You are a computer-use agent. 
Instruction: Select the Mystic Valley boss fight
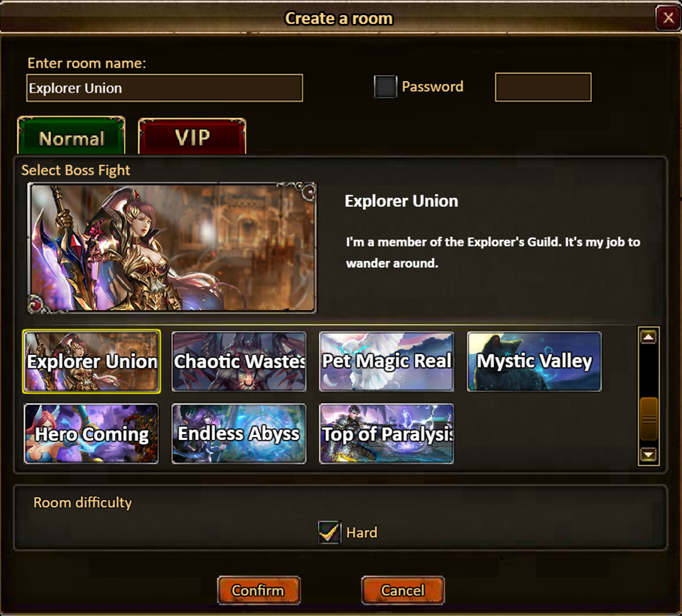click(534, 362)
